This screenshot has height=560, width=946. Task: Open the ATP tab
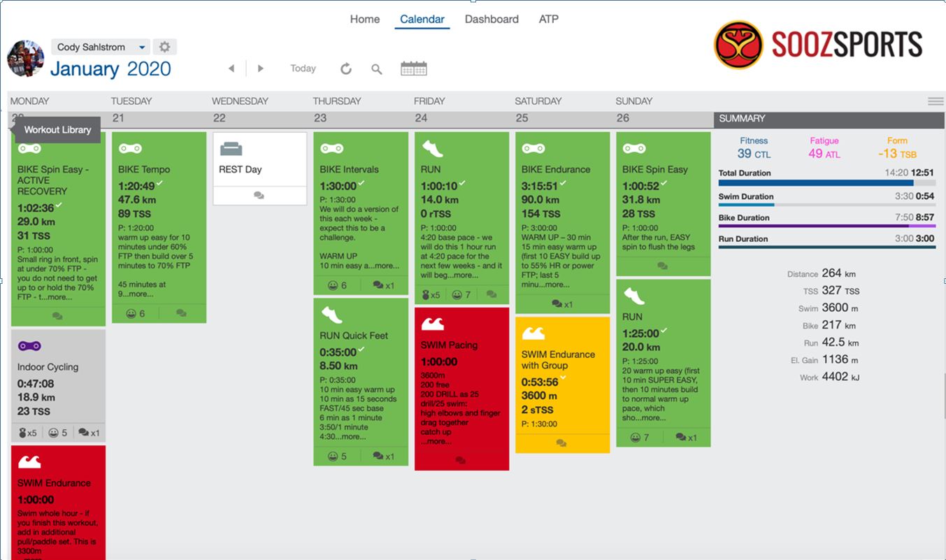pos(549,19)
